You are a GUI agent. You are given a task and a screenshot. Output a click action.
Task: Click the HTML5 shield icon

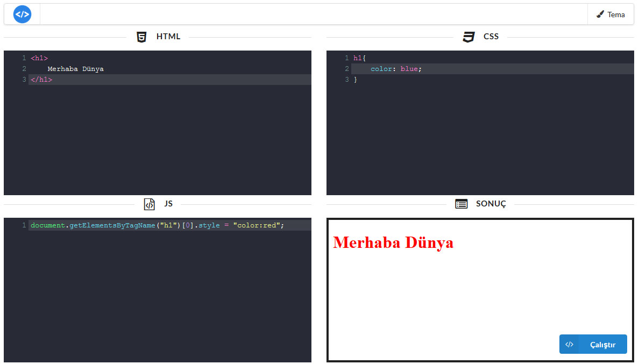[141, 37]
